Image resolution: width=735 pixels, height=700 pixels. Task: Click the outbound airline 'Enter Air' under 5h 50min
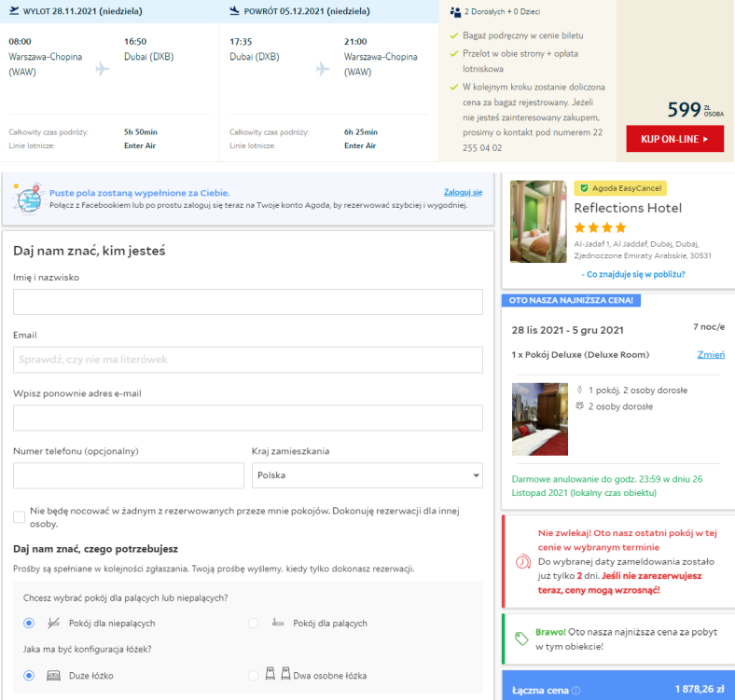pos(140,145)
